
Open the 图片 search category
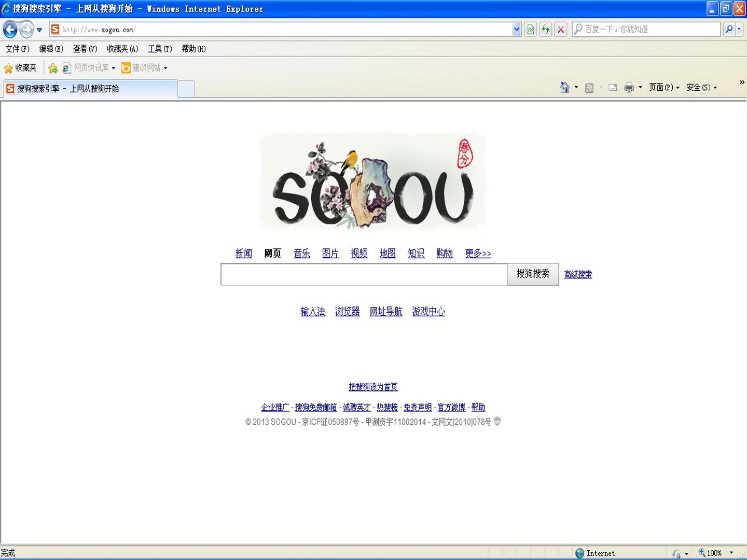tap(330, 254)
